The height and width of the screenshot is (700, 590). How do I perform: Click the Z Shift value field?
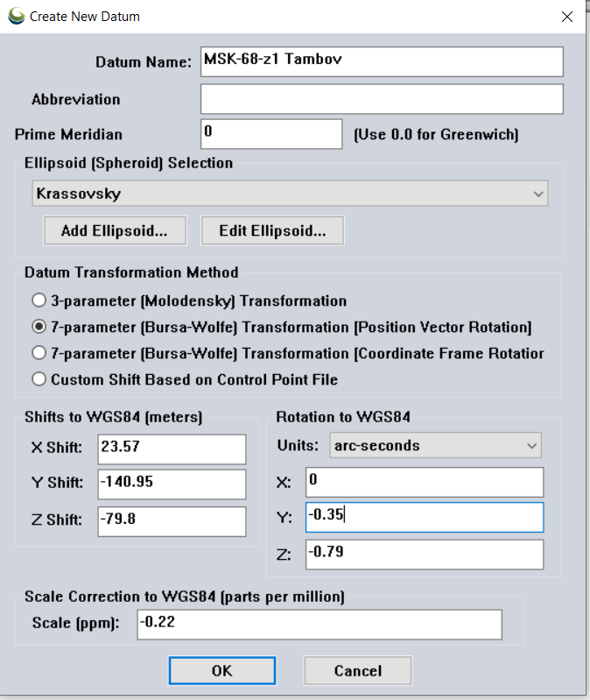click(172, 520)
